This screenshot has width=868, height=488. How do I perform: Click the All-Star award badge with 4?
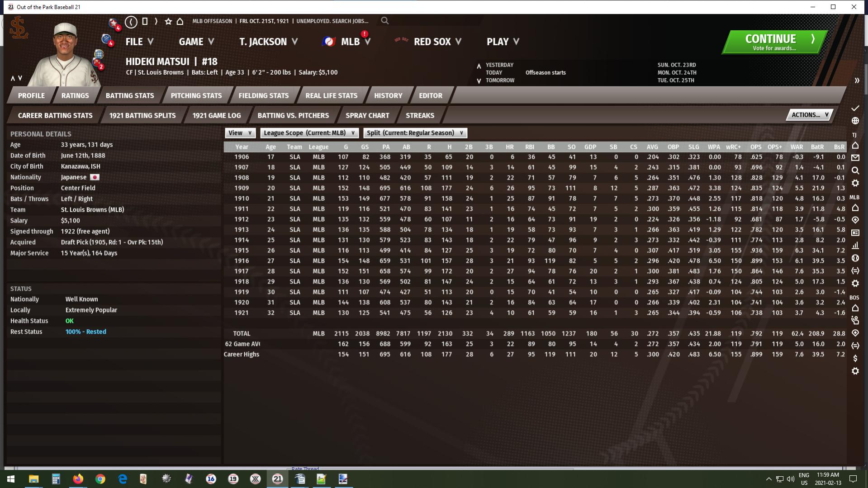(114, 24)
